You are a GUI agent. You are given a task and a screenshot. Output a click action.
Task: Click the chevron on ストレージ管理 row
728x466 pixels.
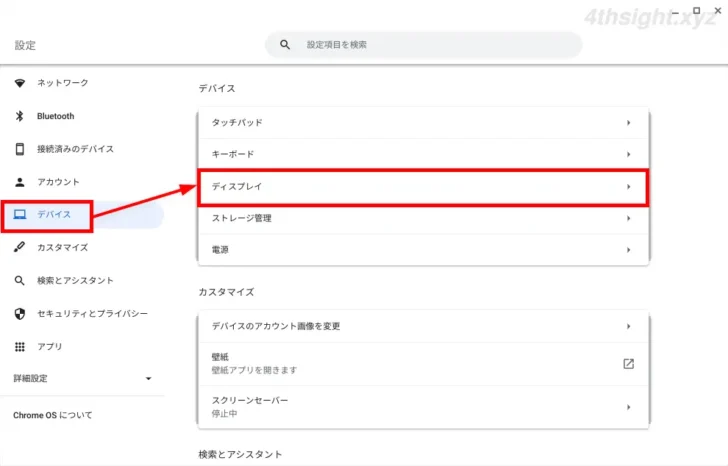point(628,218)
